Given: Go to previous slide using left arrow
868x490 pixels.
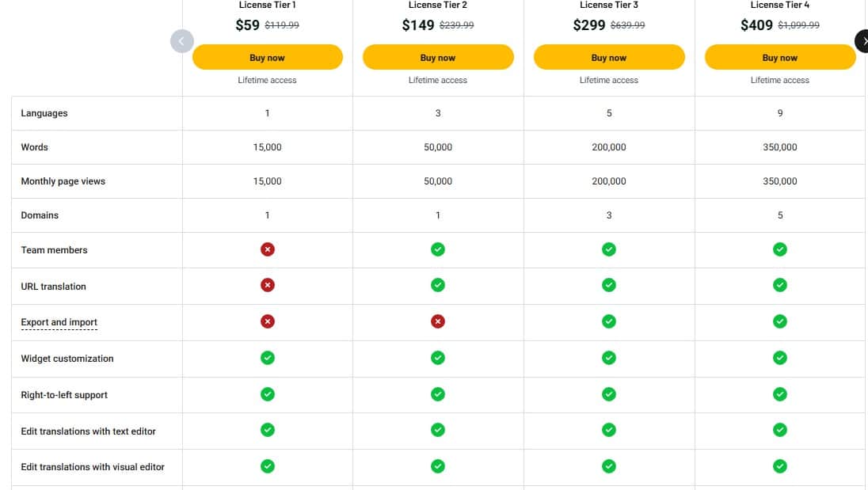Looking at the screenshot, I should click(x=181, y=40).
